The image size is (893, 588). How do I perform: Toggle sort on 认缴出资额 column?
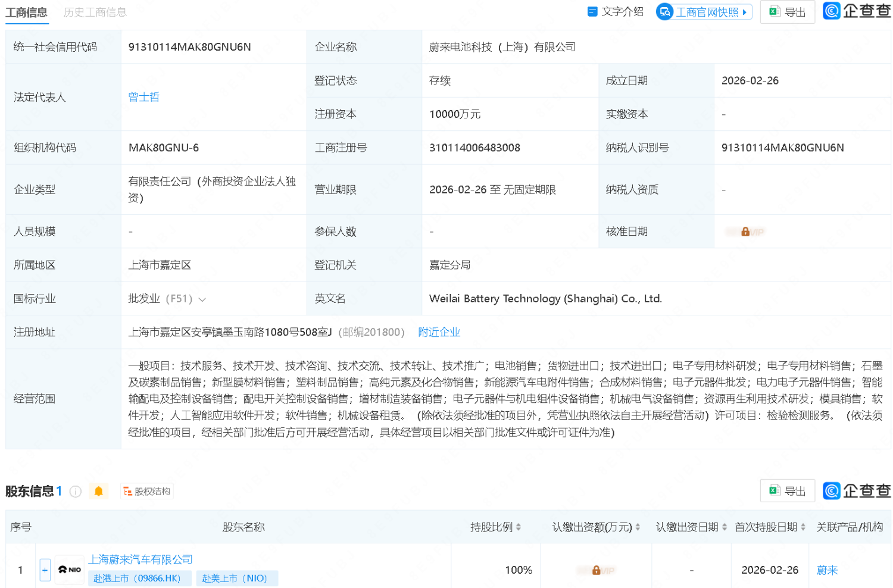pyautogui.click(x=638, y=527)
